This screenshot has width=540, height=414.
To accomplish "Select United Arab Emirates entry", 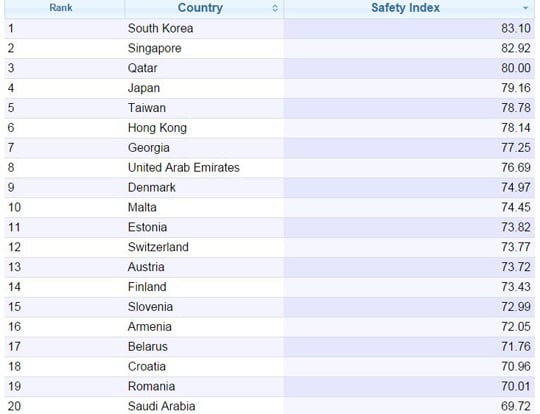I will (x=184, y=167).
